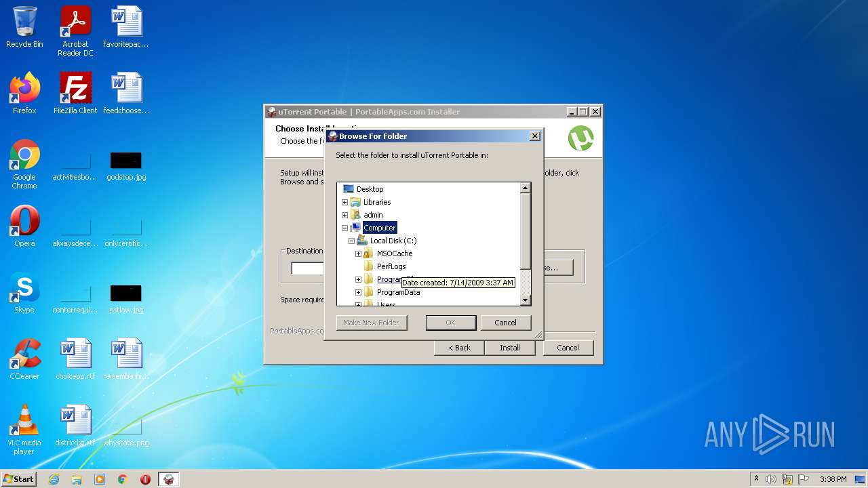Collapse the Local Disk (C:) node

pos(351,241)
